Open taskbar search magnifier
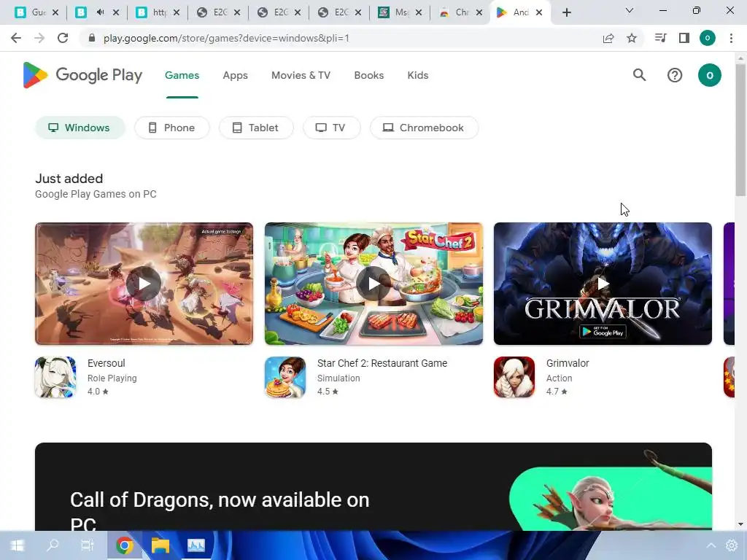The height and width of the screenshot is (560, 747). (x=53, y=545)
